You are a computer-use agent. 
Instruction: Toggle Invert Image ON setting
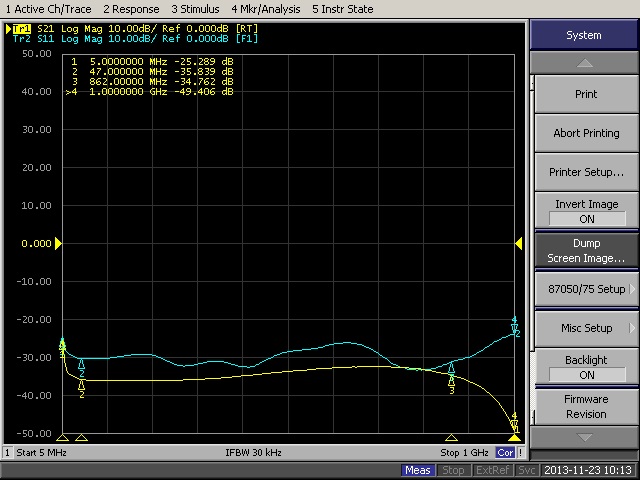coord(586,211)
